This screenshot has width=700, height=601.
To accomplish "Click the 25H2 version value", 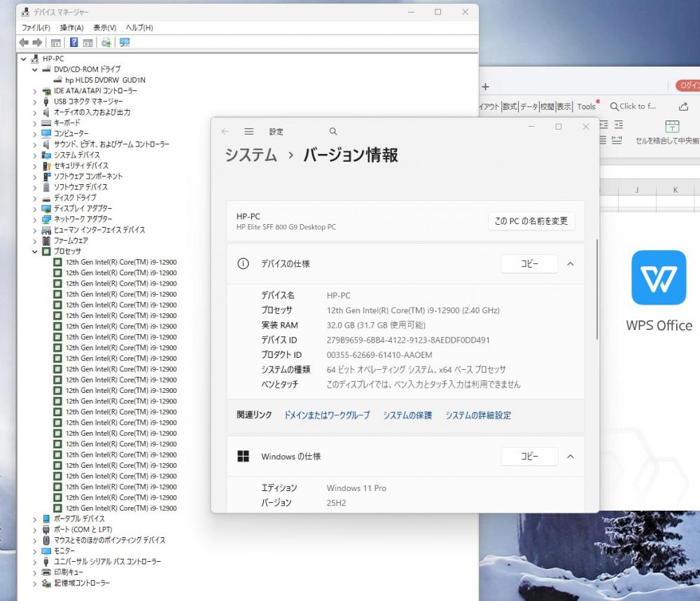I will (x=336, y=503).
